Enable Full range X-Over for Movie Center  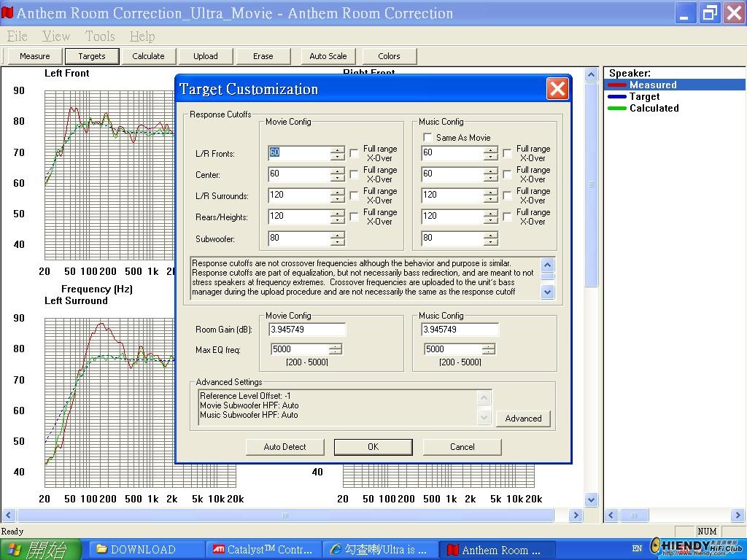pos(354,174)
